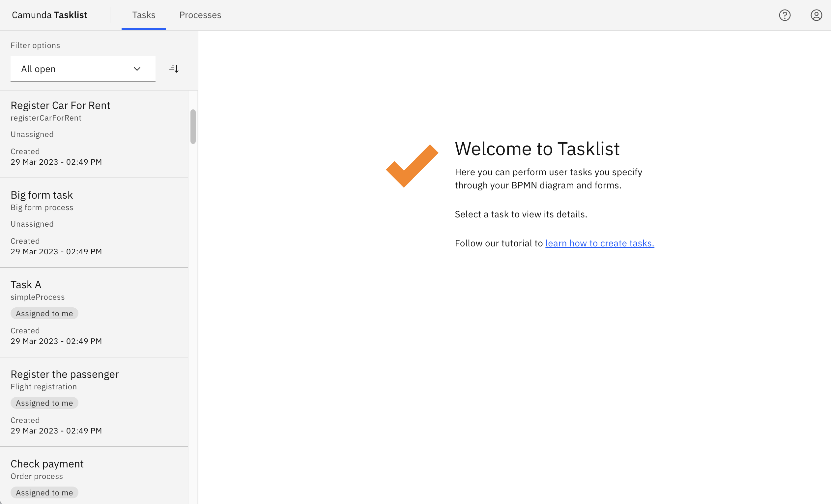The image size is (831, 504).
Task: Switch to the Processes tab
Action: coord(200,15)
